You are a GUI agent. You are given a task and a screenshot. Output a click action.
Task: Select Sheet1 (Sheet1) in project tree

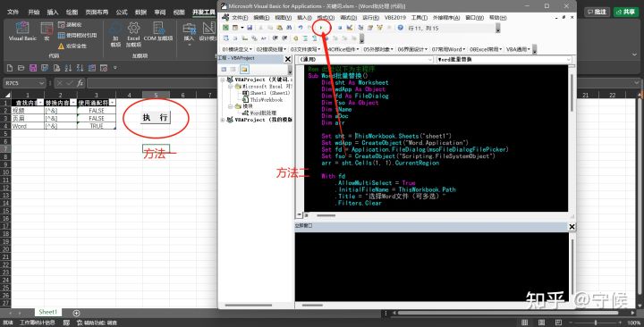click(270, 93)
